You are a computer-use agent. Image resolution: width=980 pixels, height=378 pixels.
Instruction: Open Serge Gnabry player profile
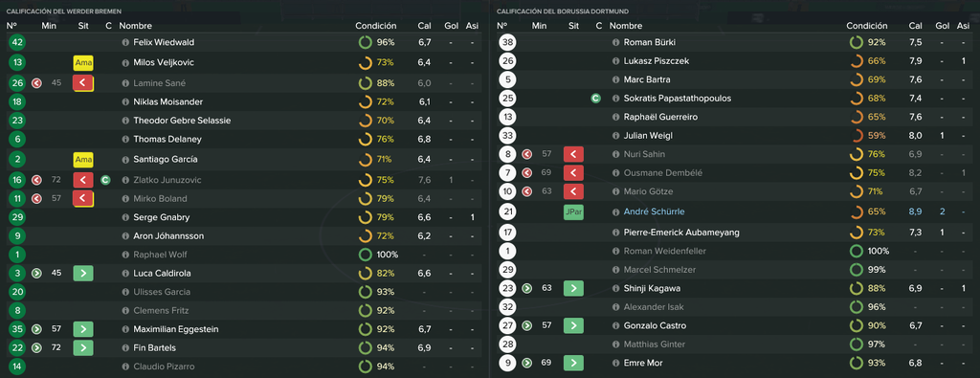(x=161, y=217)
